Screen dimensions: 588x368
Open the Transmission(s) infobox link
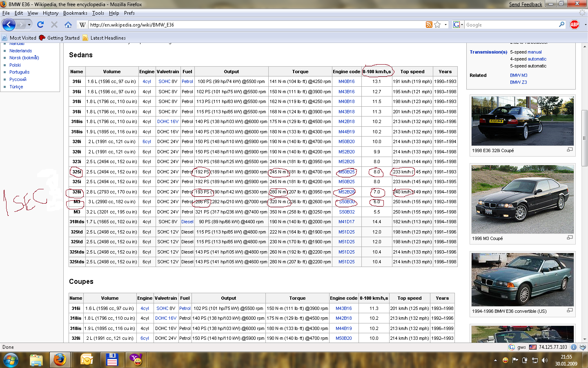point(488,52)
